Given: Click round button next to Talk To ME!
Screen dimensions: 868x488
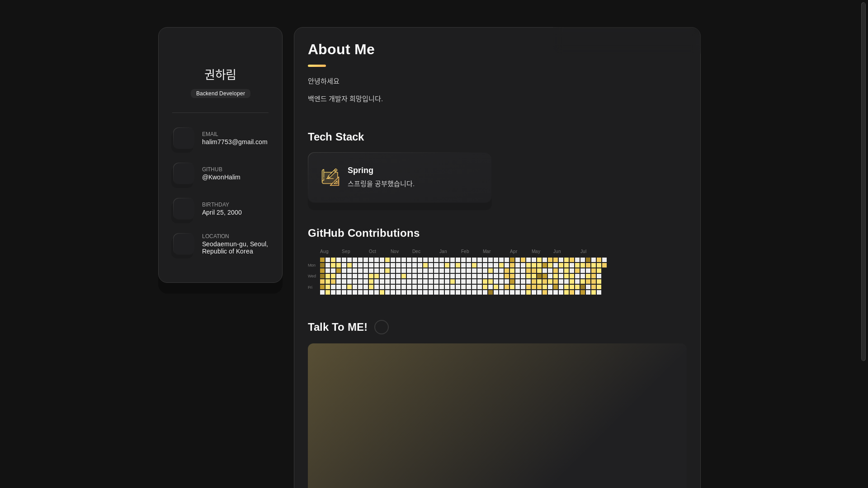Looking at the screenshot, I should 382,327.
